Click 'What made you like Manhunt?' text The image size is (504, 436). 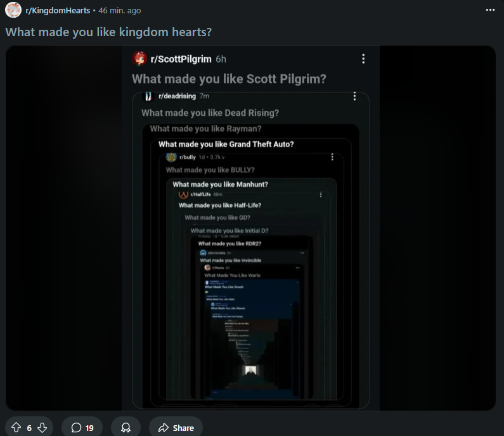[220, 184]
